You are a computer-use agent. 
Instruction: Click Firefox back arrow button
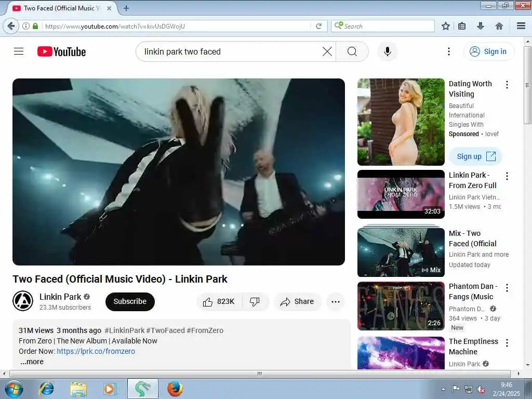point(11,26)
